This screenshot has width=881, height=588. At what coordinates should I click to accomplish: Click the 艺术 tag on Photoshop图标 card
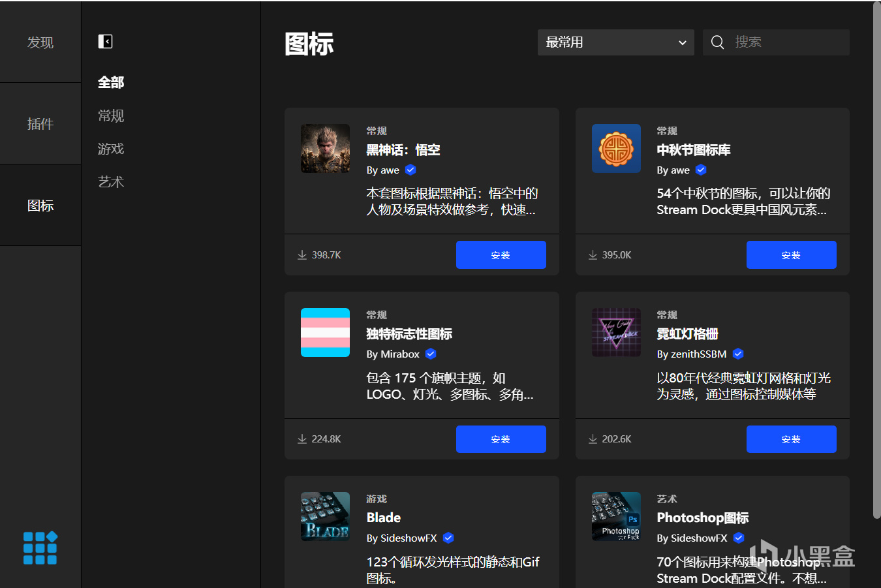point(667,499)
